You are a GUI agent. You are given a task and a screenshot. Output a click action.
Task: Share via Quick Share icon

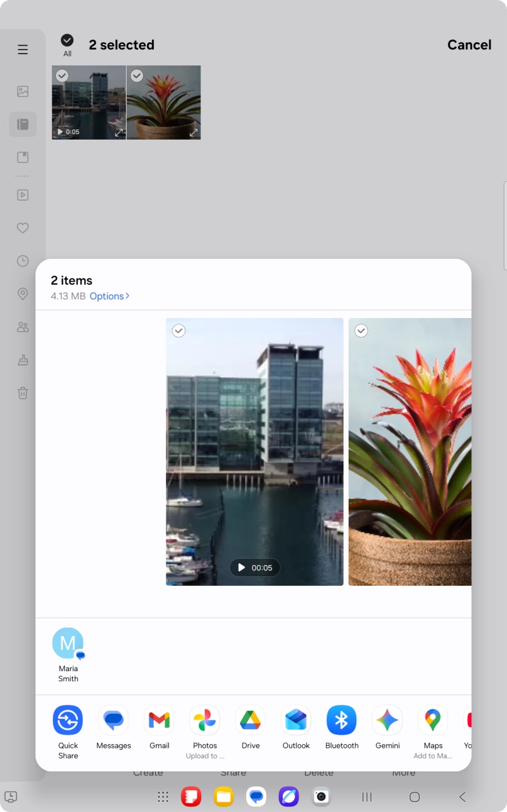68,720
